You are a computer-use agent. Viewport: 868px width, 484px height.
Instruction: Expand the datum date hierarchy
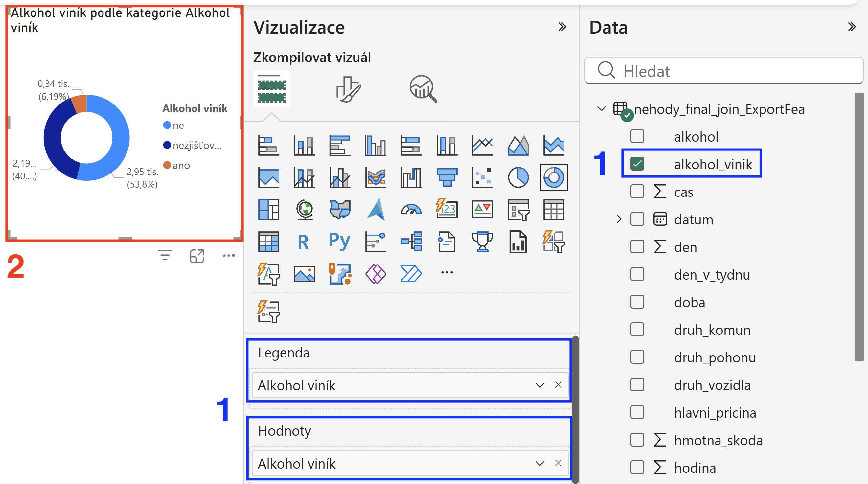[618, 219]
